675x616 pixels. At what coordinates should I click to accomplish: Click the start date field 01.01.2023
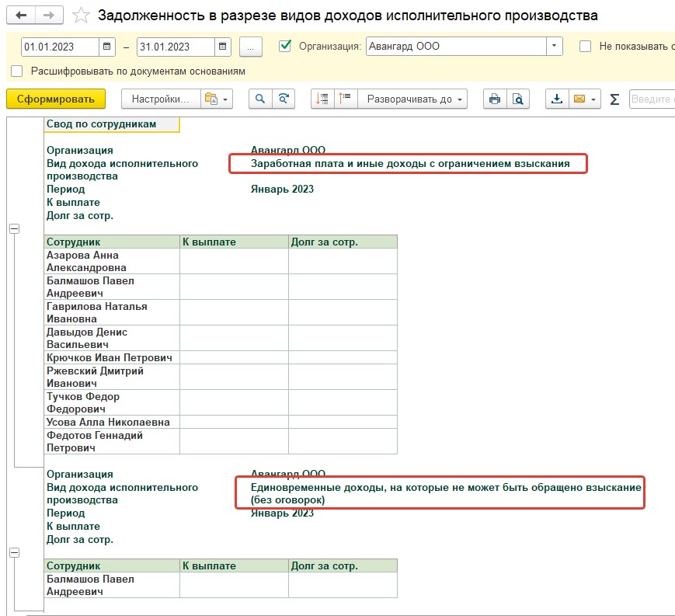[x=61, y=47]
